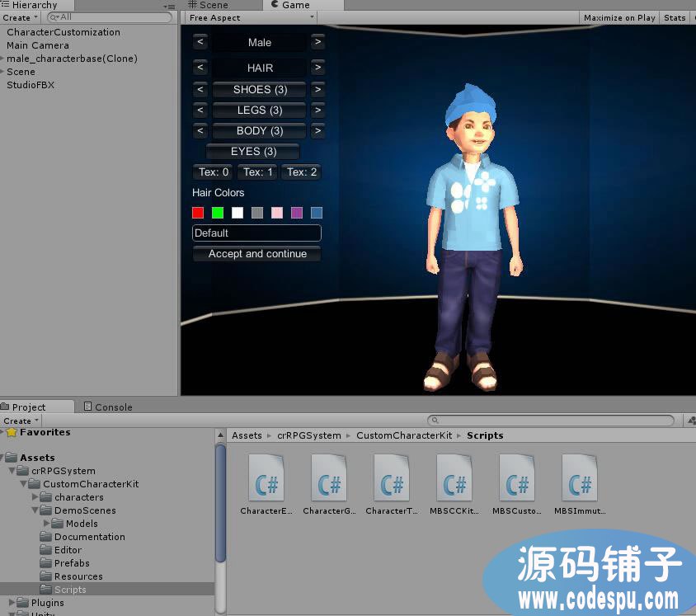Select the CharacterT... C# script file
This screenshot has width=696, height=616.
(392, 485)
